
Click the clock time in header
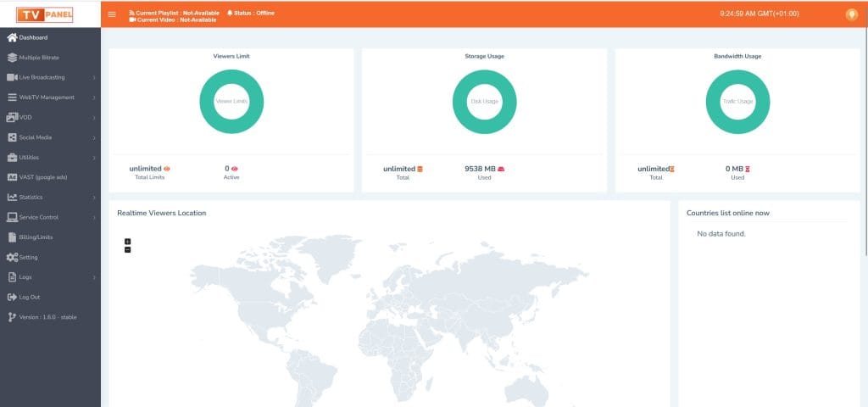759,14
